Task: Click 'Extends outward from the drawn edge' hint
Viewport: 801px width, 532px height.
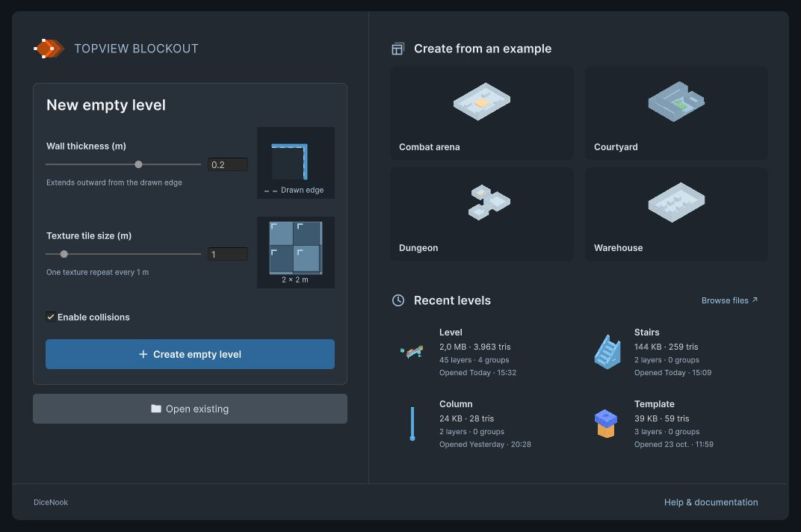Action: (114, 182)
